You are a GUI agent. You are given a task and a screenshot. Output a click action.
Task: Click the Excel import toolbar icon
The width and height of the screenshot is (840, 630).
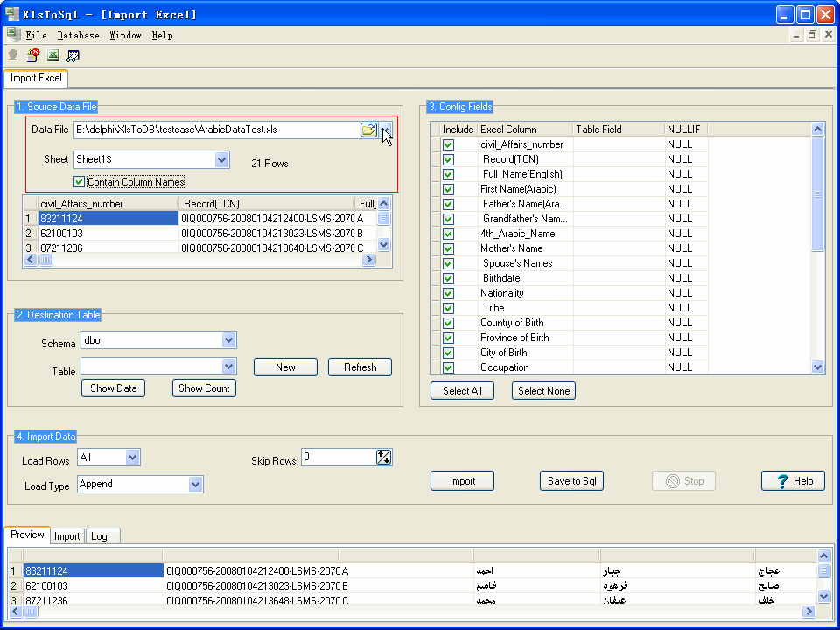pyautogui.click(x=53, y=55)
